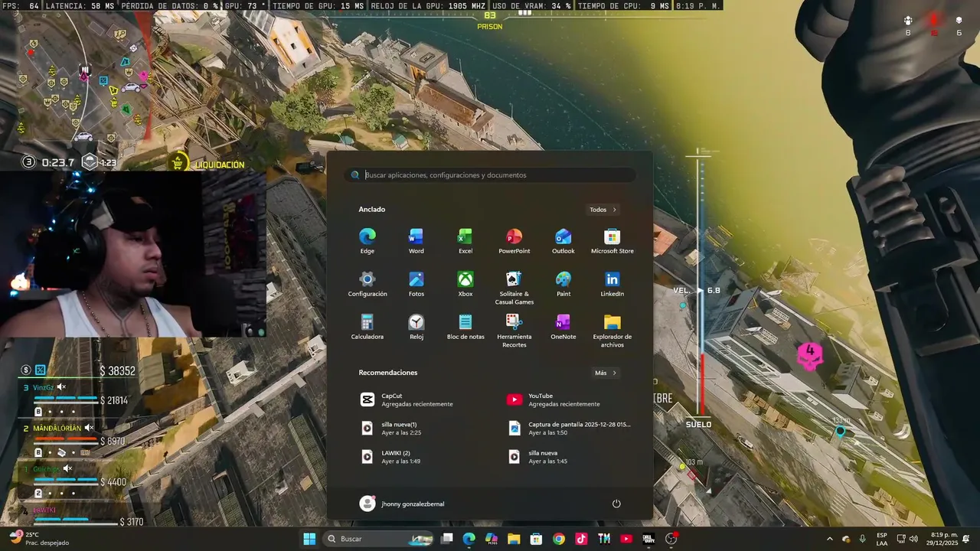
Task: Open Excel from the Start menu
Action: [465, 241]
